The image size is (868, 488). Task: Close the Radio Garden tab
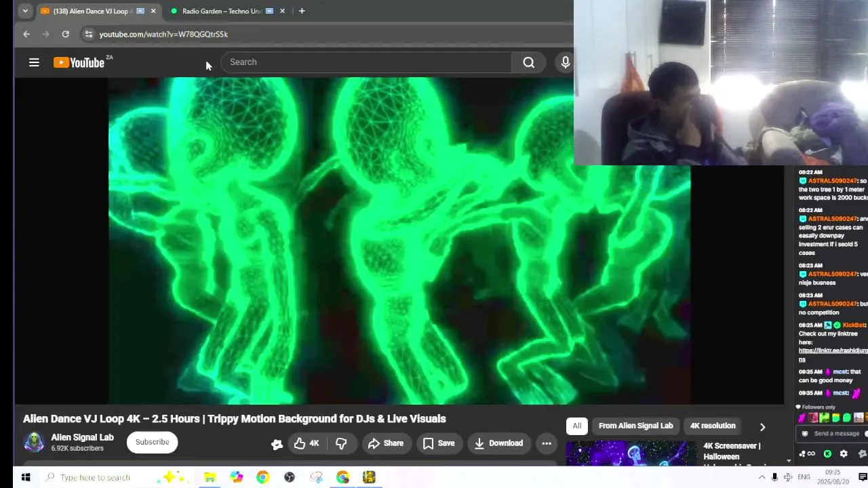(282, 11)
